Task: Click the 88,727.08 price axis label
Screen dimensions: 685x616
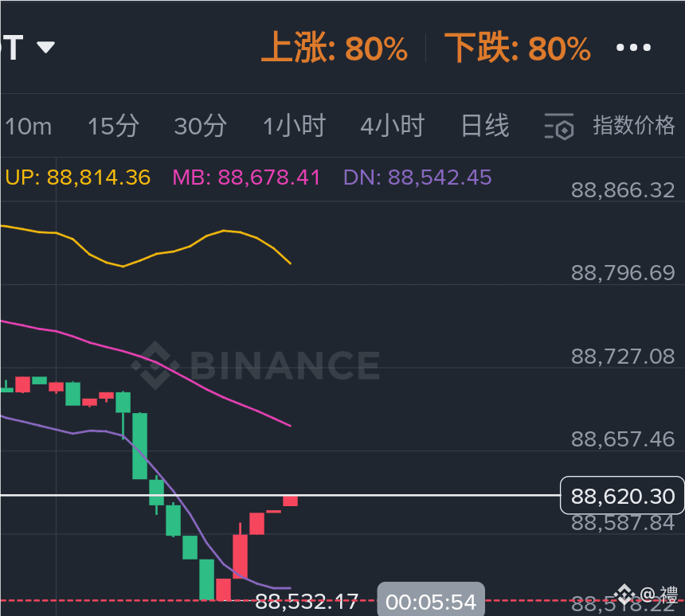Action: pyautogui.click(x=623, y=357)
